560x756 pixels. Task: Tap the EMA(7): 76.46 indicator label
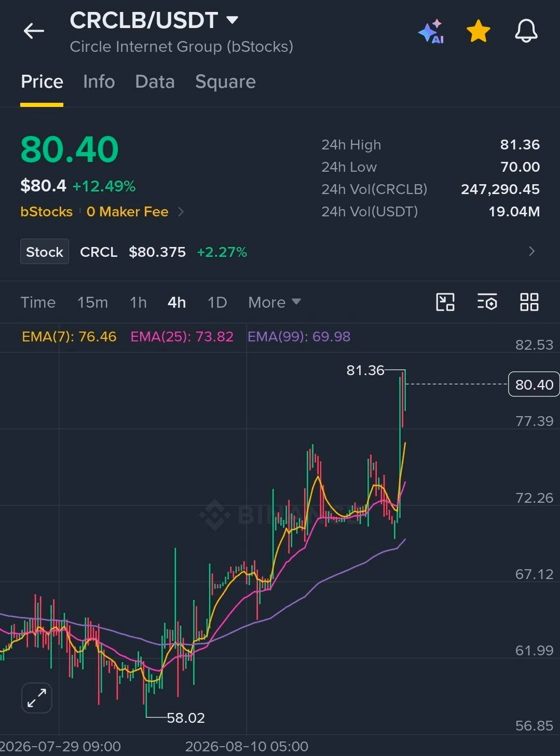[x=69, y=337]
